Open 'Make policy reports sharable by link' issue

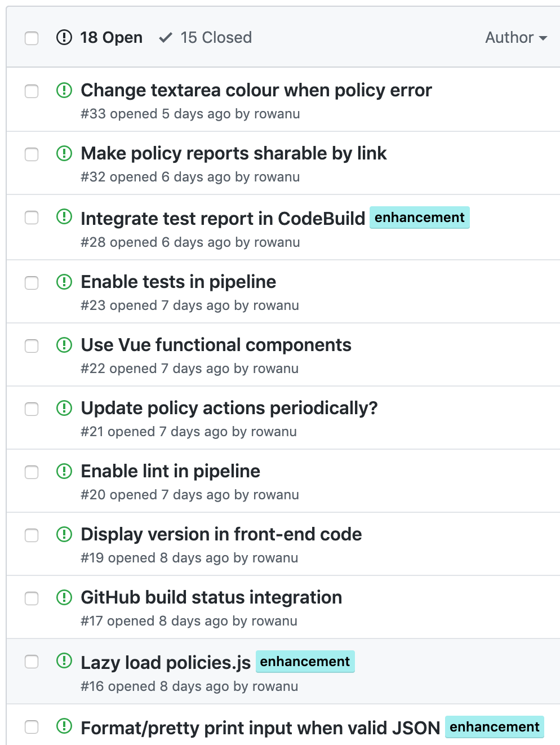pos(234,153)
